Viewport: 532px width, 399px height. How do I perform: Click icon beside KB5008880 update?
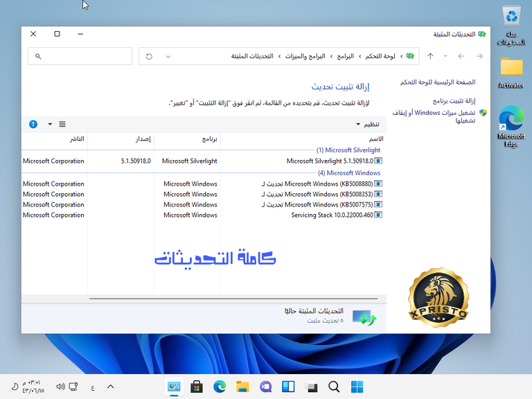pos(378,184)
